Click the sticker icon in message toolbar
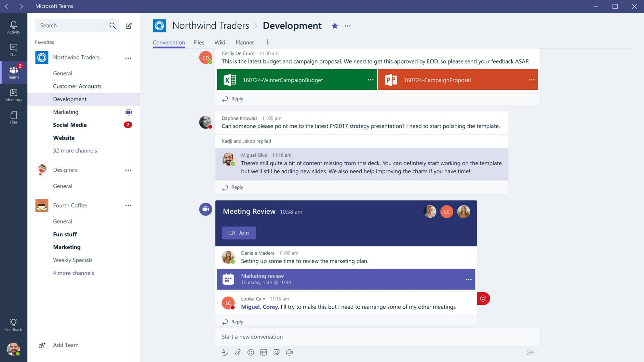 [277, 352]
